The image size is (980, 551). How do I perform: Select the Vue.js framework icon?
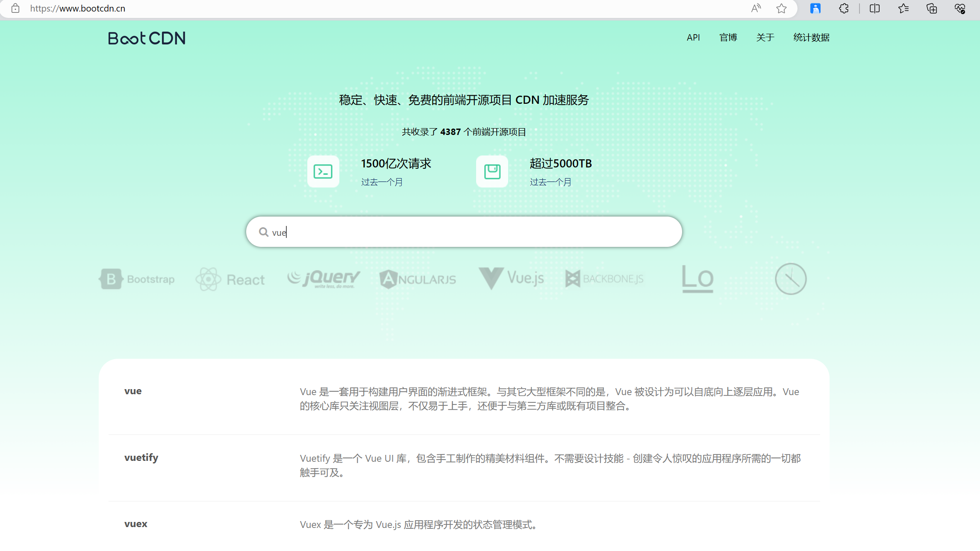click(490, 278)
